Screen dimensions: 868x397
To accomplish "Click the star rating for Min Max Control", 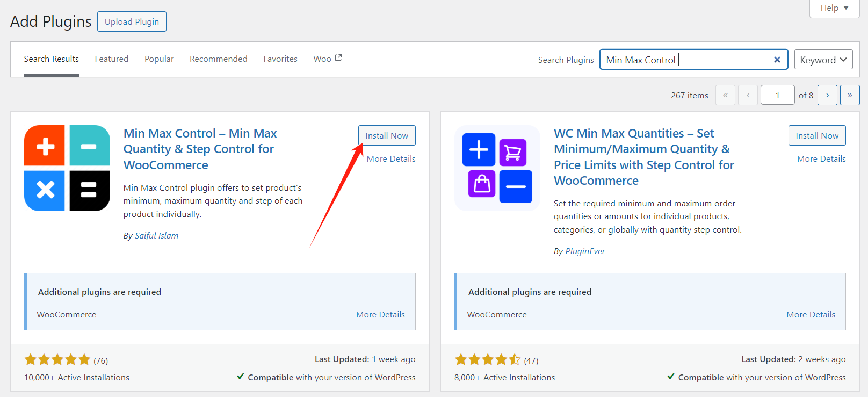I will [57, 360].
